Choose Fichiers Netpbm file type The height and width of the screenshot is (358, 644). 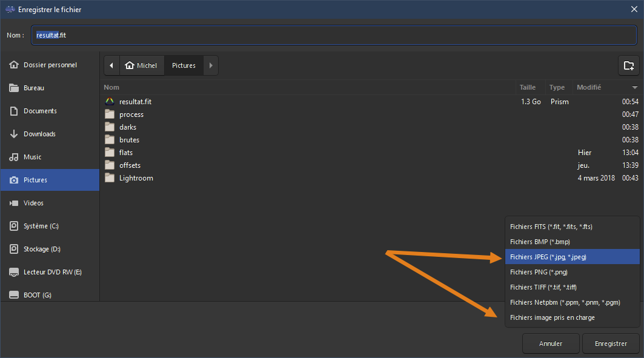click(x=572, y=303)
